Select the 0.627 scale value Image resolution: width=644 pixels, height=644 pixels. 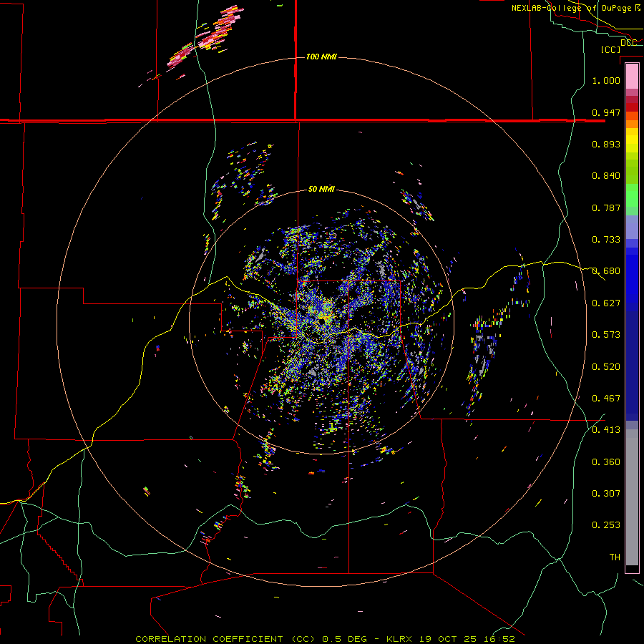(606, 303)
